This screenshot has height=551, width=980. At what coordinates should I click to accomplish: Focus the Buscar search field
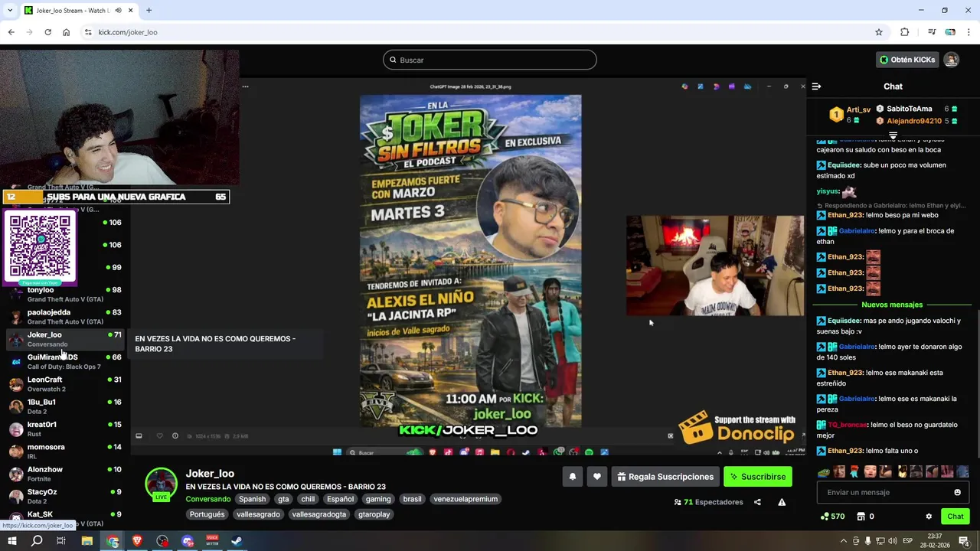[490, 60]
